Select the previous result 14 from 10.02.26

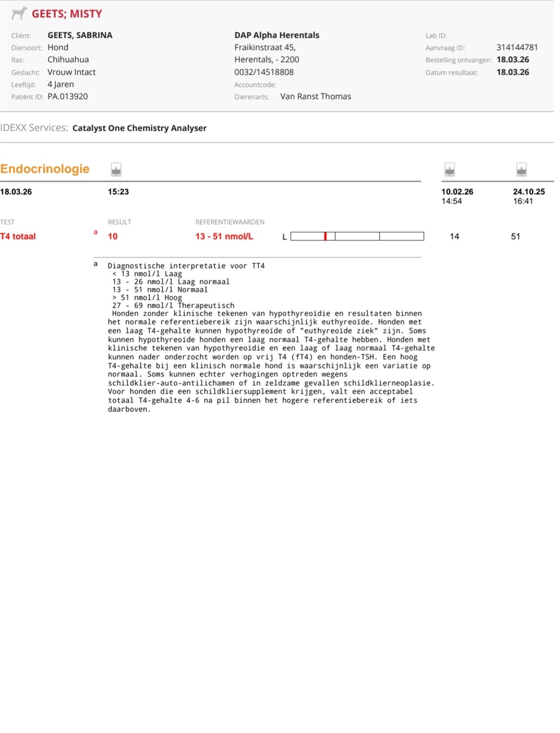[454, 237]
